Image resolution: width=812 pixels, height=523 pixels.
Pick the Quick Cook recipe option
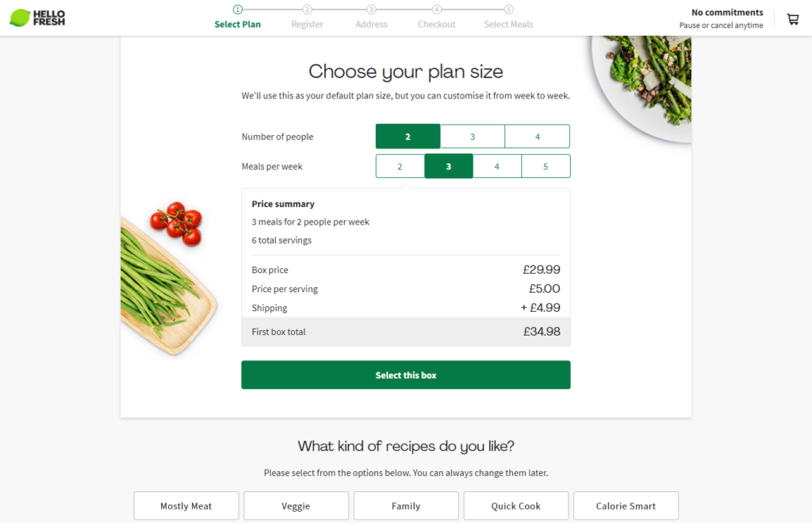point(515,506)
